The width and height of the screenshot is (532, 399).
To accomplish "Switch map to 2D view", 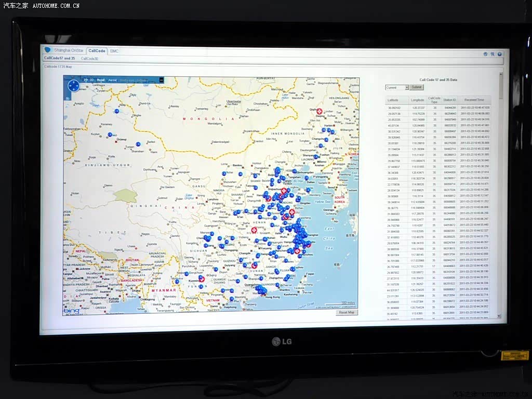I will (86, 80).
